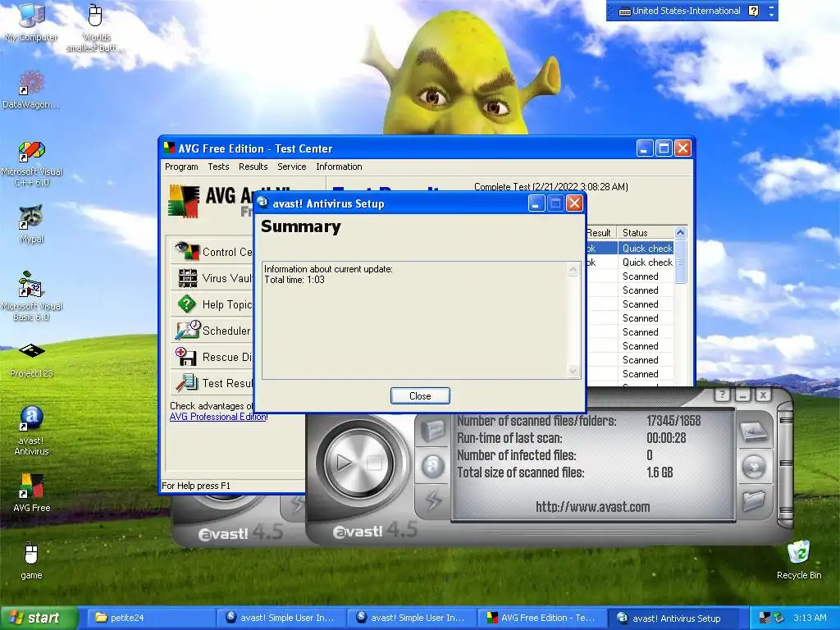Open language bar options arrow
This screenshot has width=840, height=630.
point(771,15)
